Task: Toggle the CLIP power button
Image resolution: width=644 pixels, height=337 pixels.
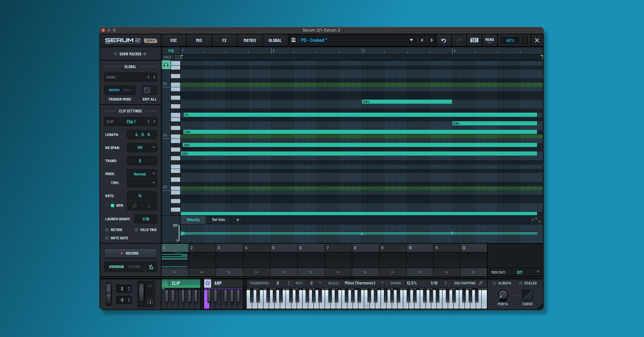Action: coord(165,283)
